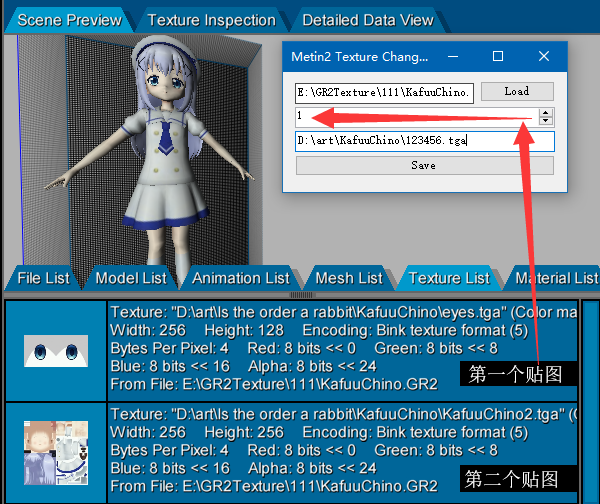This screenshot has width=600, height=504.
Task: Click the Load button
Action: (517, 91)
